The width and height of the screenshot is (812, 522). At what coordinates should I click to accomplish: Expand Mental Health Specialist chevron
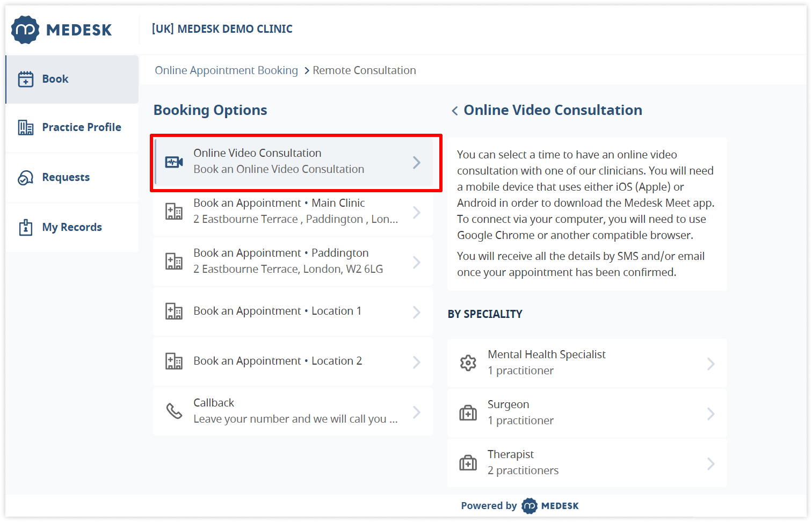coord(711,364)
